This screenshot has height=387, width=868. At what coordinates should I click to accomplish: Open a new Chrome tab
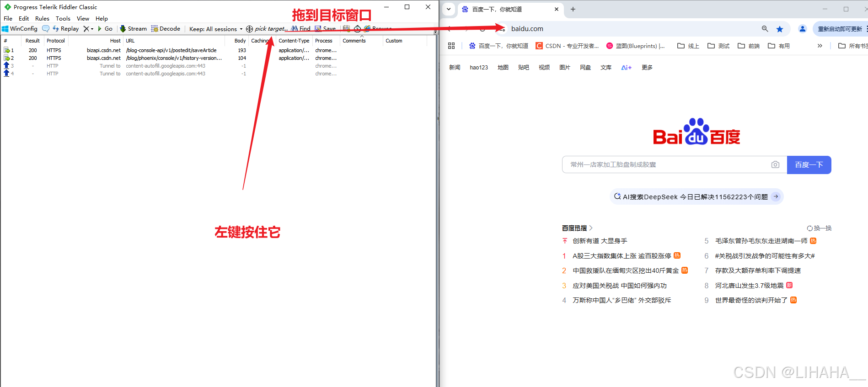(573, 9)
